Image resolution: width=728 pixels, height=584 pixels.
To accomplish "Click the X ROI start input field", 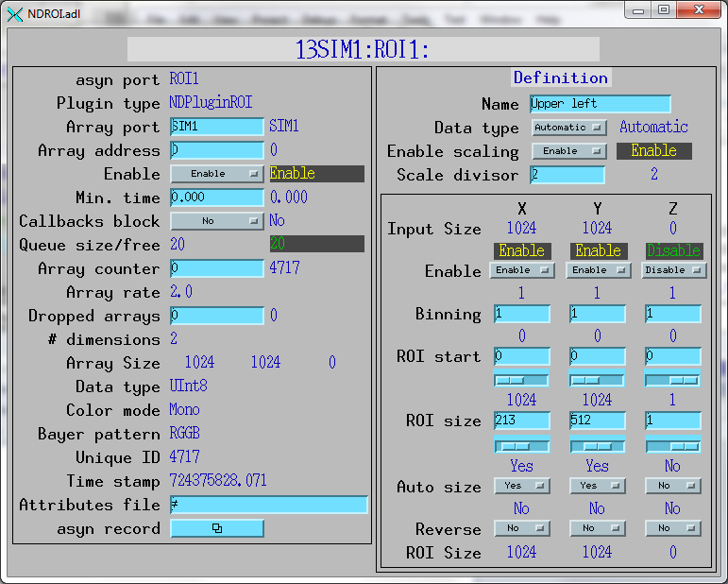I will [522, 356].
